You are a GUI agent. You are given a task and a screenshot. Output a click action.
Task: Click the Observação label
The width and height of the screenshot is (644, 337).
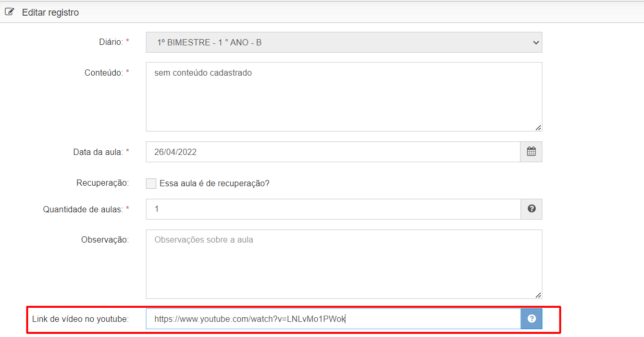click(x=105, y=239)
